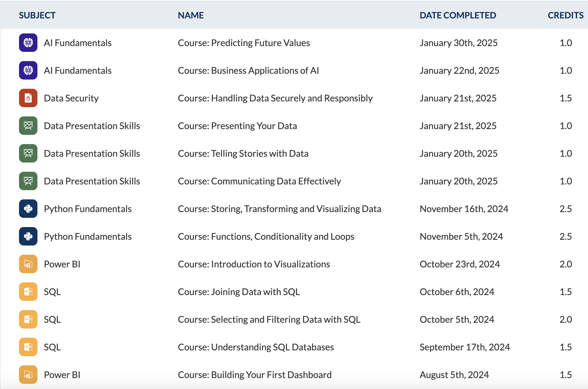Click the brain icon beside Business Applications of AI
Image resolution: width=588 pixels, height=389 pixels.
pyautogui.click(x=28, y=70)
